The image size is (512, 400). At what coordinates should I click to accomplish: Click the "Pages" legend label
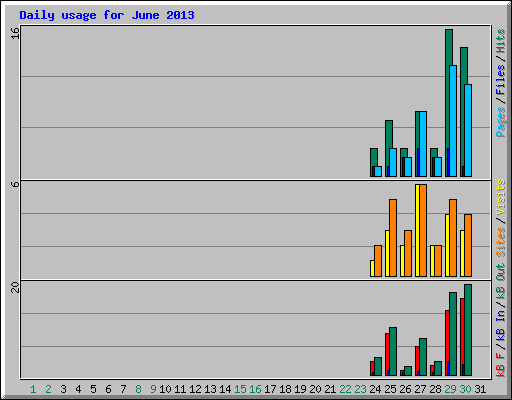tap(500, 122)
